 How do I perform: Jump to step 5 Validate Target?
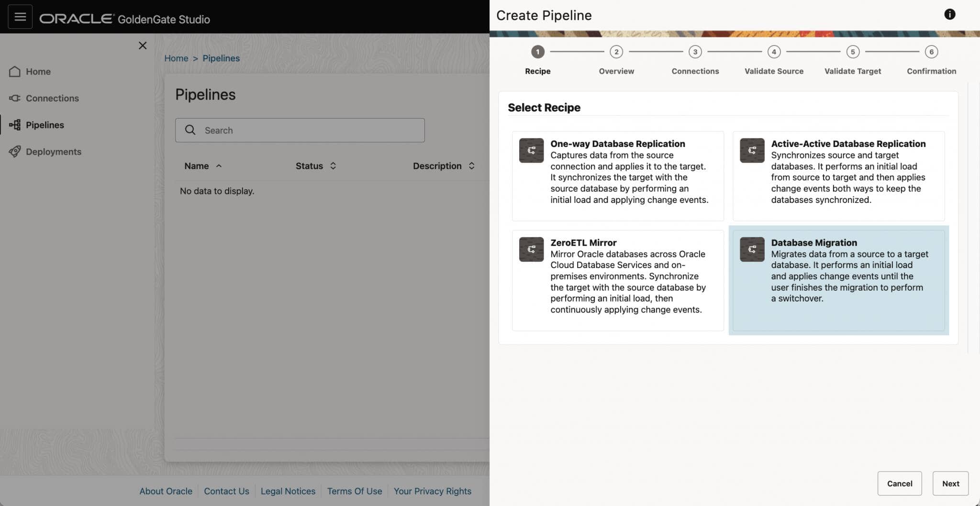[x=853, y=52]
